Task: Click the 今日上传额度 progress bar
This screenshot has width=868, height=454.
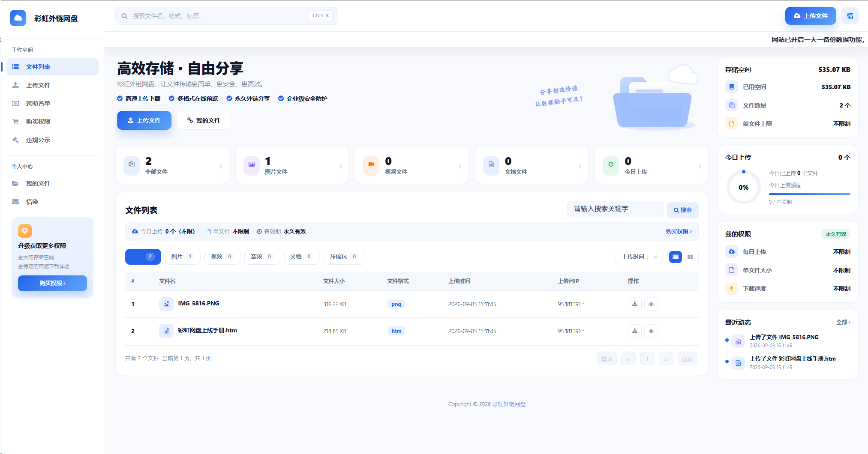Action: [809, 194]
